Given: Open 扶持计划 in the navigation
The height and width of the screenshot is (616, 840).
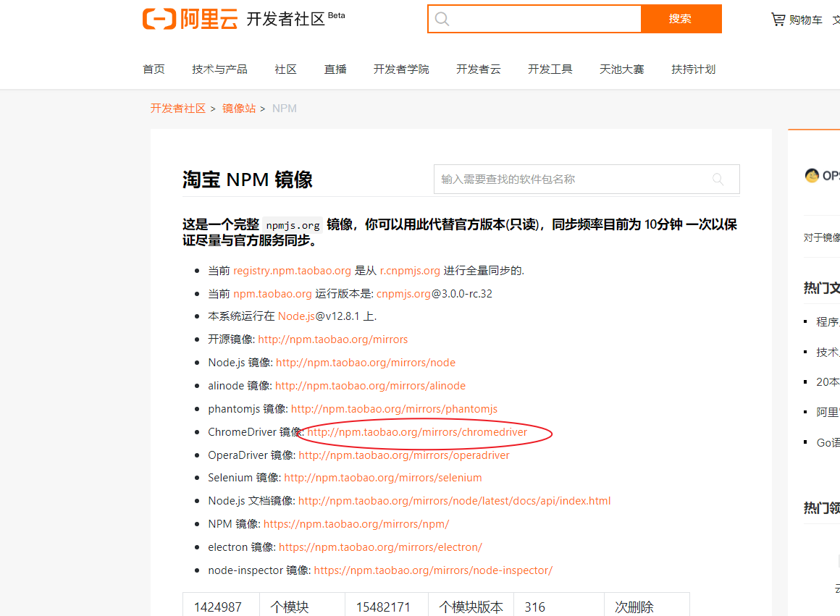Looking at the screenshot, I should coord(694,69).
